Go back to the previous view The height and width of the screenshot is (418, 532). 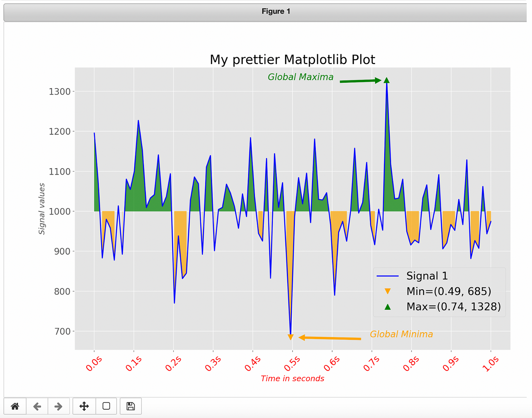point(37,406)
